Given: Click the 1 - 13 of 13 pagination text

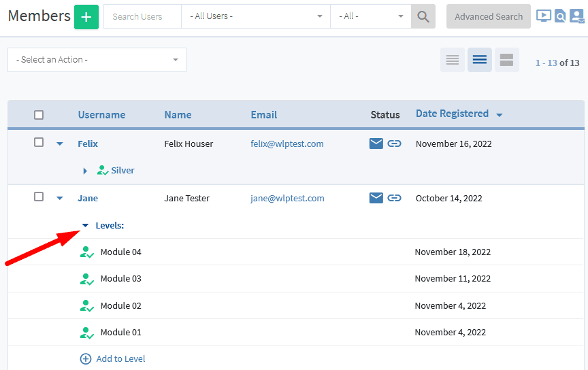Looking at the screenshot, I should [x=557, y=63].
